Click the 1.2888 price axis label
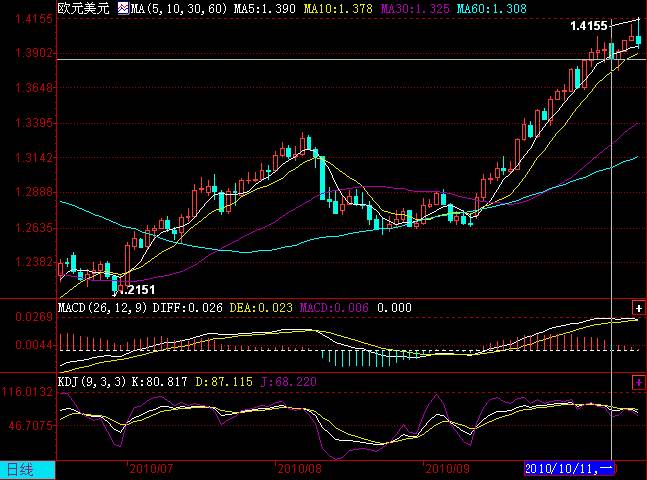The width and height of the screenshot is (647, 480). coord(34,192)
